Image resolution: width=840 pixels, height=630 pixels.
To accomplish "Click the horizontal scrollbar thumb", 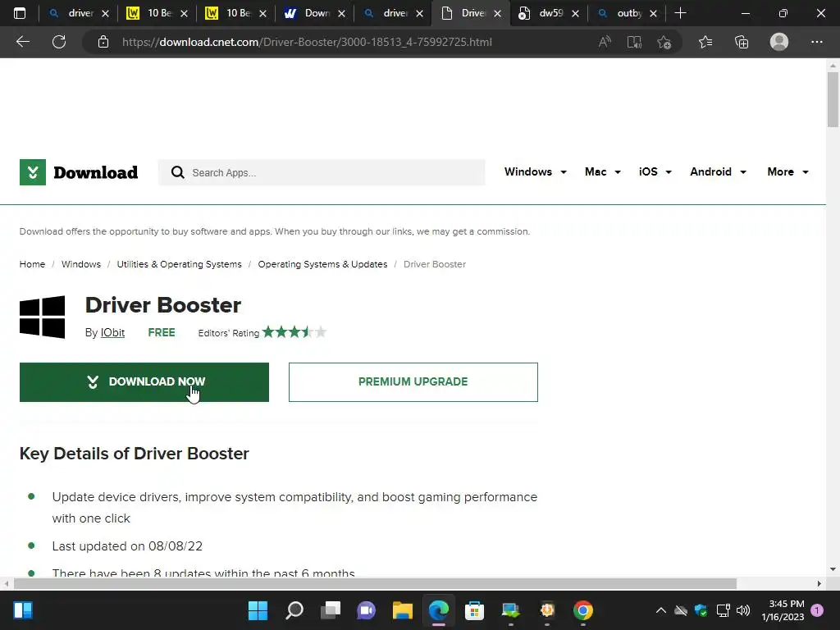I will click(x=375, y=583).
